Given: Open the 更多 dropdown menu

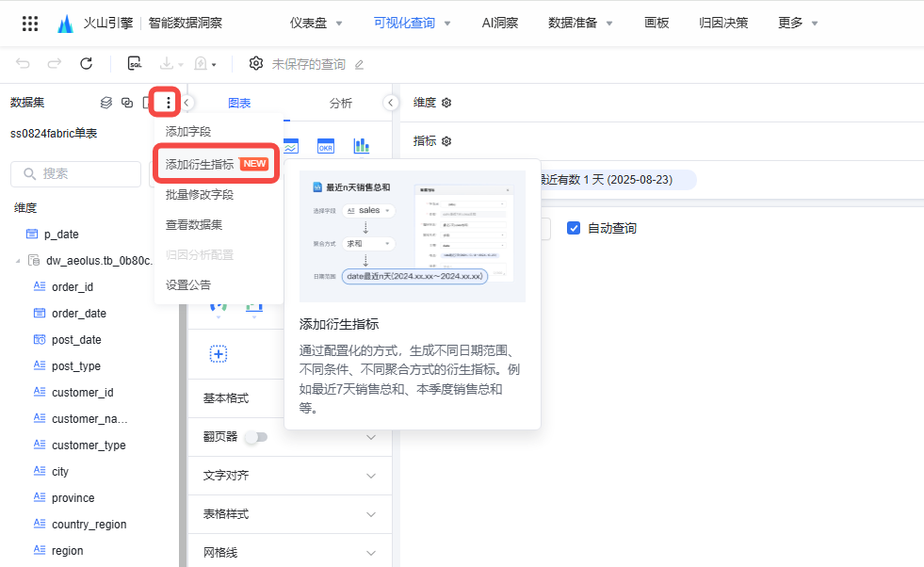Looking at the screenshot, I should [x=815, y=24].
